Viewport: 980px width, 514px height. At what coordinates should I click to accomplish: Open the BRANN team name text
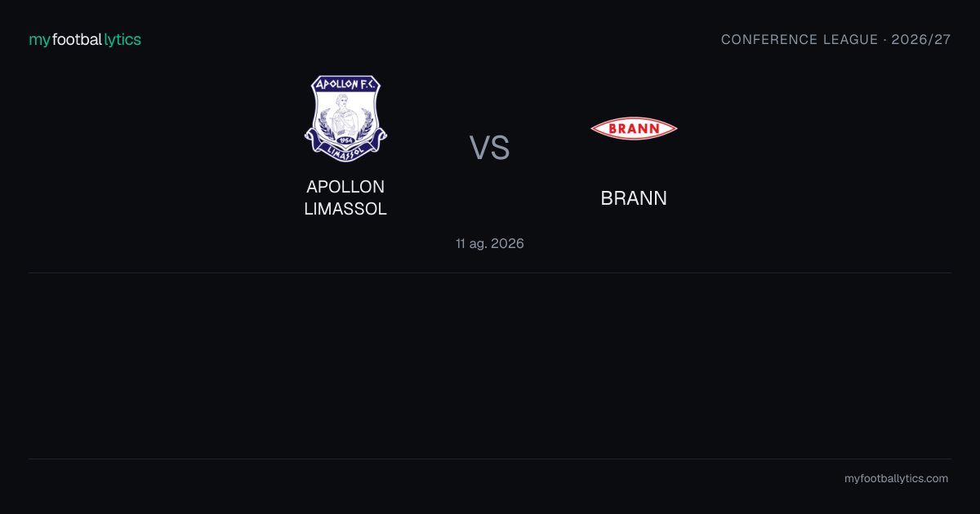click(634, 198)
